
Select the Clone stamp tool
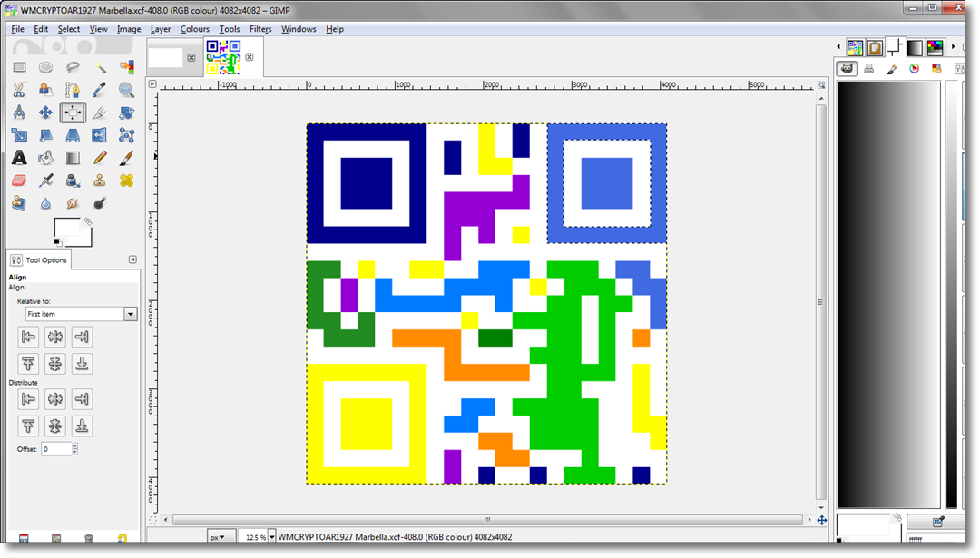(x=100, y=181)
